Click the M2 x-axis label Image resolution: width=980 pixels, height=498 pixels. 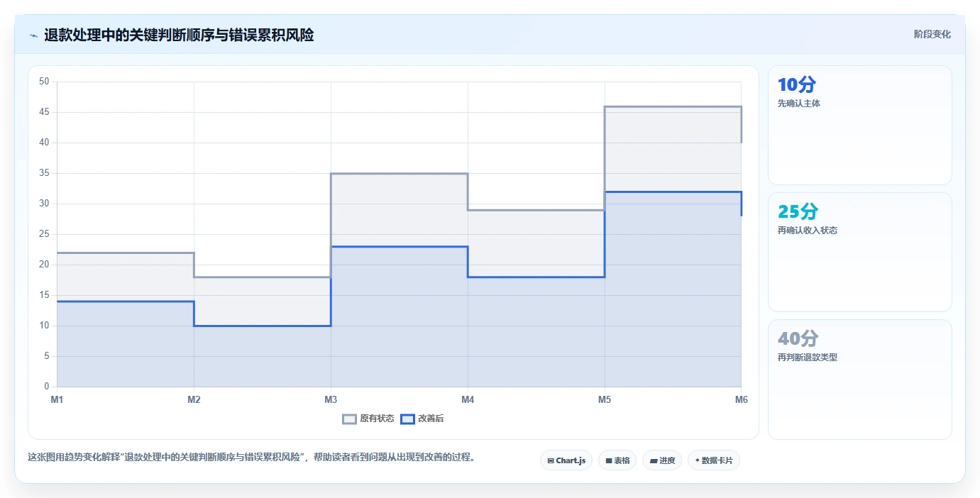(x=194, y=399)
